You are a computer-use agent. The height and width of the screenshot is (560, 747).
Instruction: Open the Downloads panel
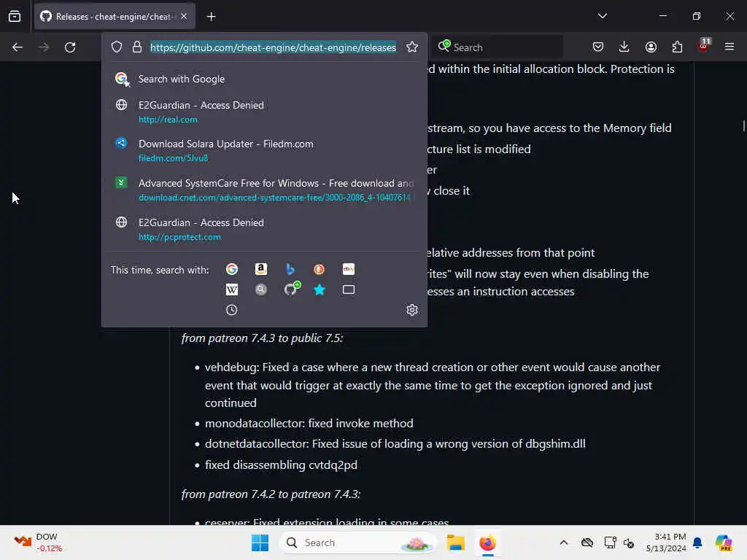point(624,47)
